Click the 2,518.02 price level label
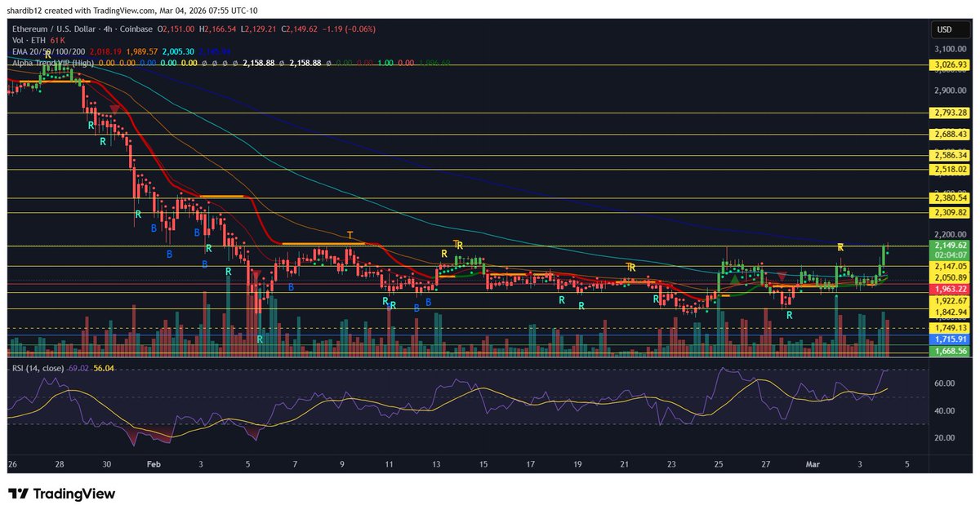 [951, 169]
